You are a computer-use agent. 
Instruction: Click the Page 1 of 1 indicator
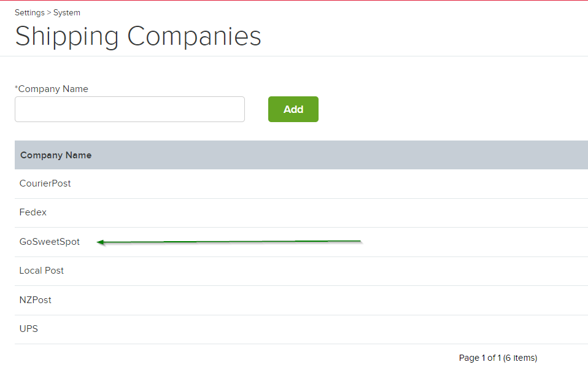479,358
